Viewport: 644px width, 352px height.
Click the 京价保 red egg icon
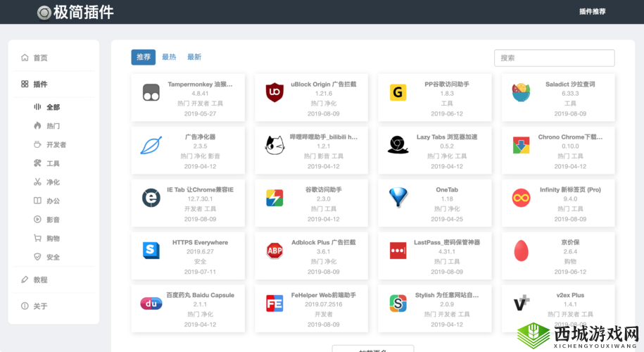(x=521, y=251)
